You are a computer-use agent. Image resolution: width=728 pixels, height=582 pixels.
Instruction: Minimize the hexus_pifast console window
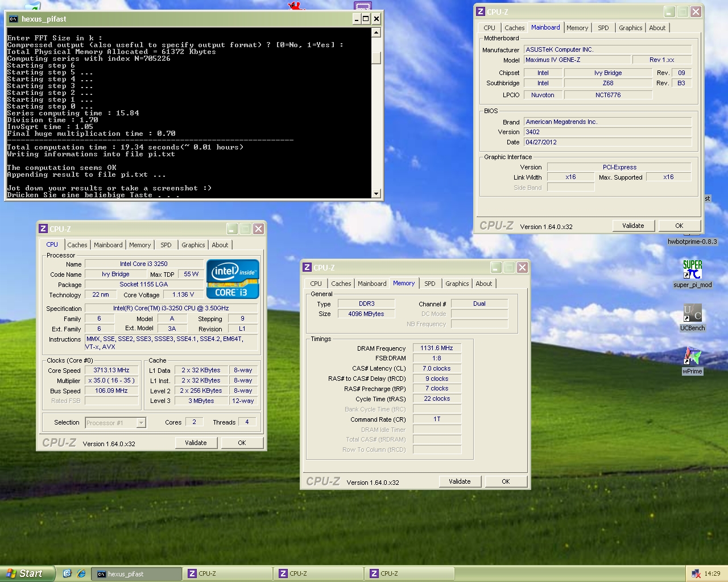pyautogui.click(x=357, y=19)
